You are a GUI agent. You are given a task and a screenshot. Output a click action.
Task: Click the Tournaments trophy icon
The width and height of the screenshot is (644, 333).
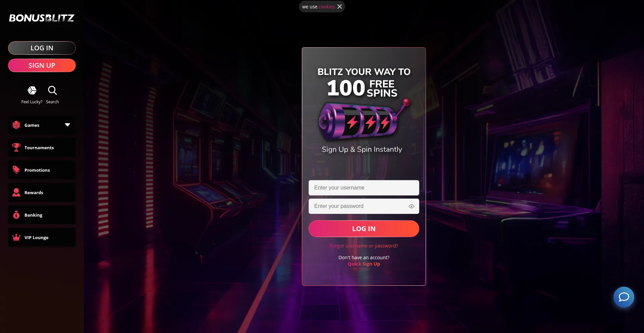pyautogui.click(x=16, y=147)
